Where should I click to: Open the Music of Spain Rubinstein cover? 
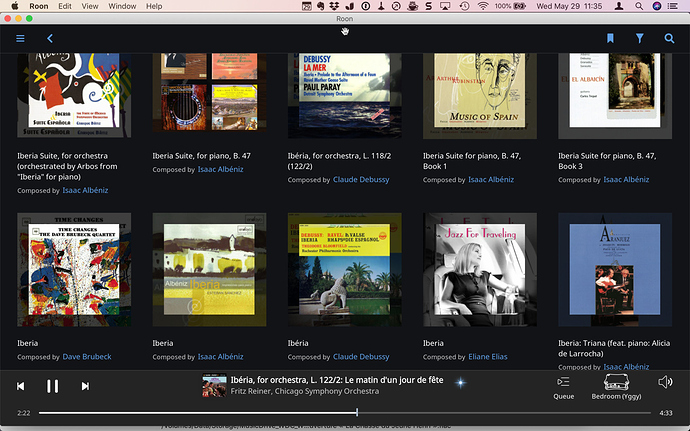tap(480, 96)
